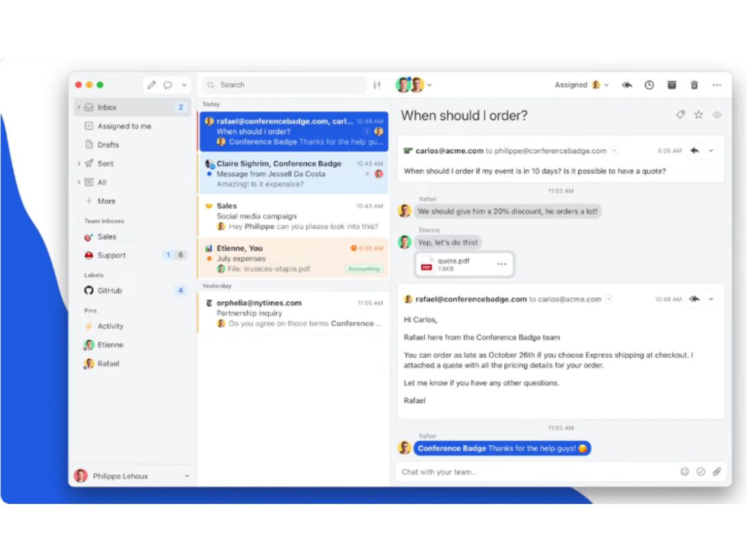Expand the compose options chevron
The width and height of the screenshot is (747, 560).
tap(184, 85)
